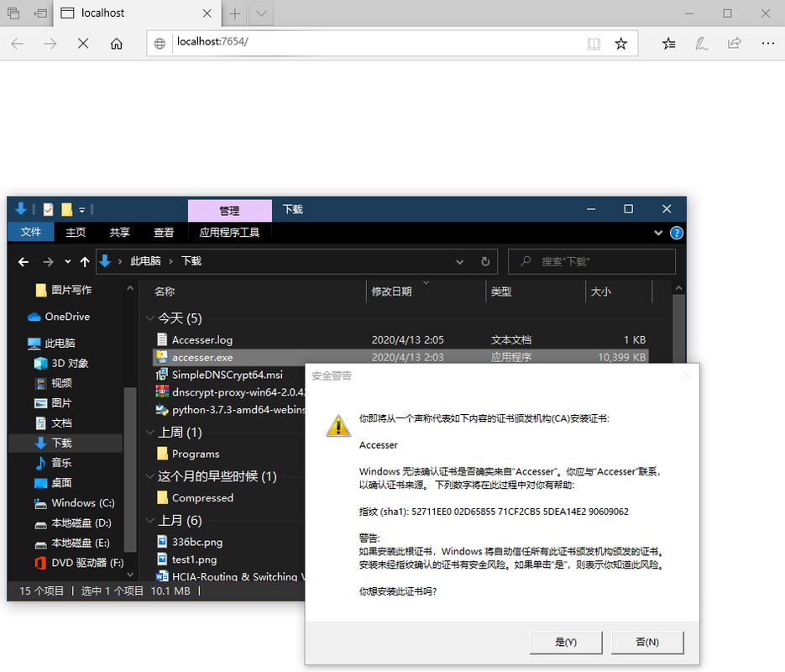This screenshot has width=785, height=672.
Task: Switch to the 共享 ribbon tab
Action: (120, 233)
